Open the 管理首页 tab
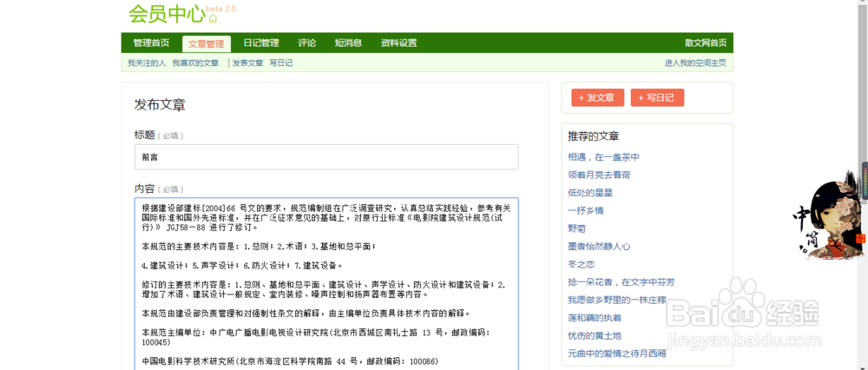The image size is (868, 370). coord(151,43)
